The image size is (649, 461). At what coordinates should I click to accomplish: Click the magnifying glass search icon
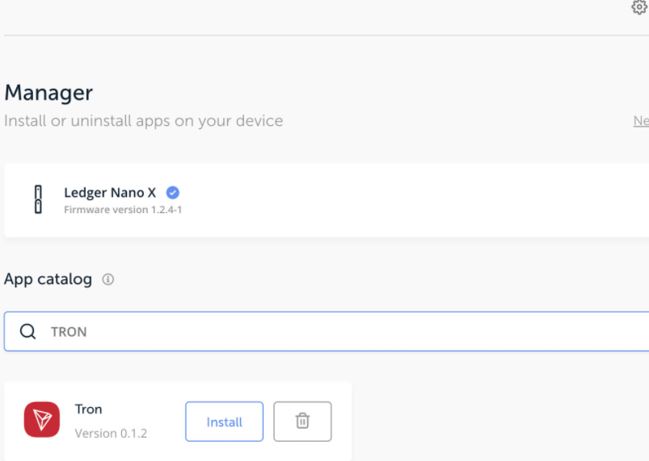[29, 332]
